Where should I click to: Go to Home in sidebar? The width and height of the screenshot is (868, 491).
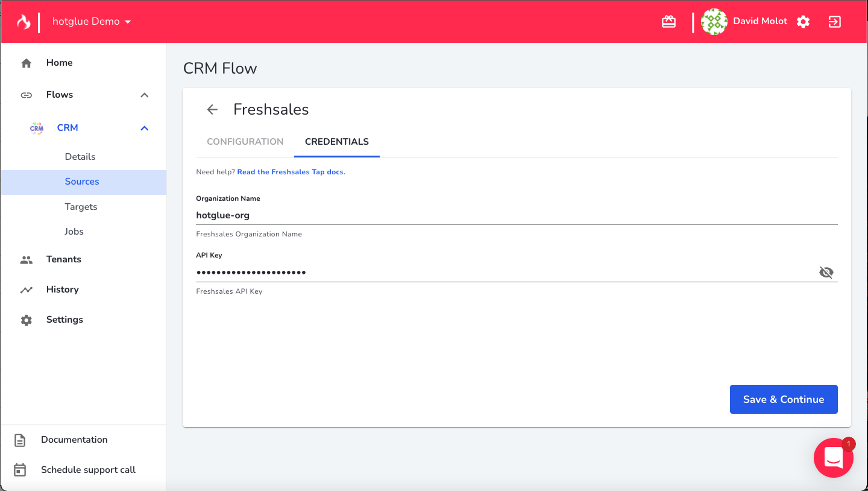[59, 63]
